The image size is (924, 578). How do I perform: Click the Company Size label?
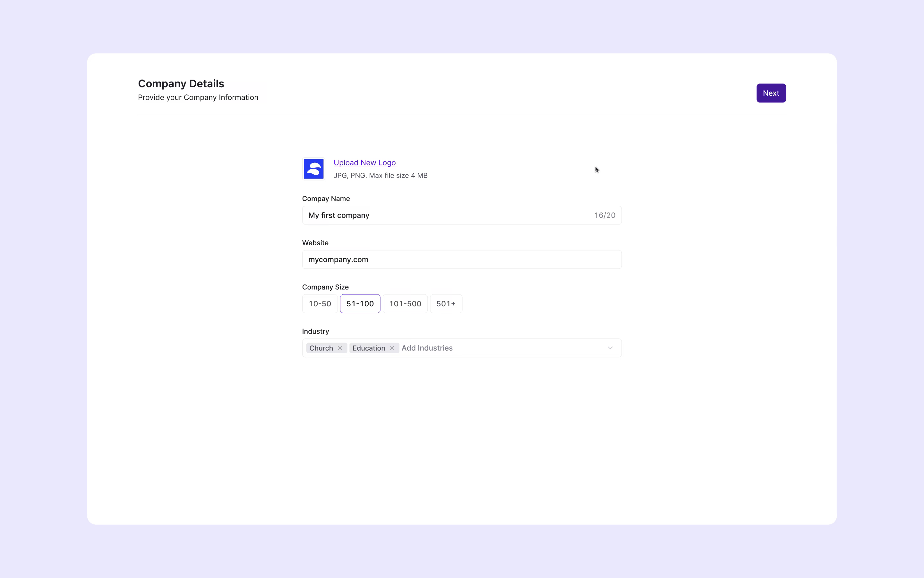pyautogui.click(x=325, y=287)
